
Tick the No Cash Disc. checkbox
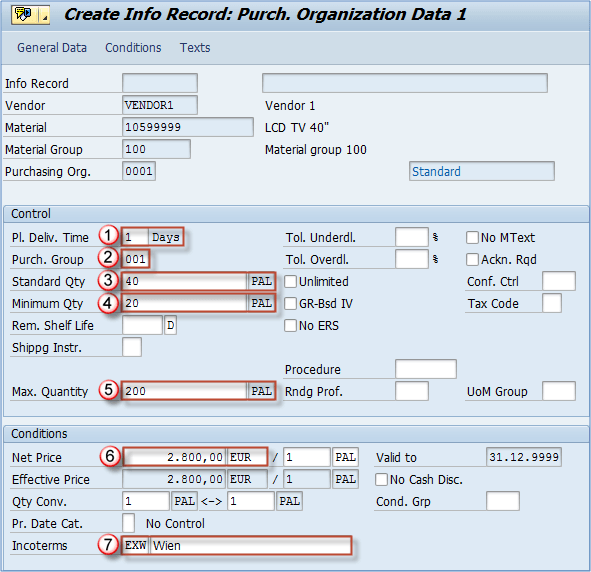[x=381, y=480]
